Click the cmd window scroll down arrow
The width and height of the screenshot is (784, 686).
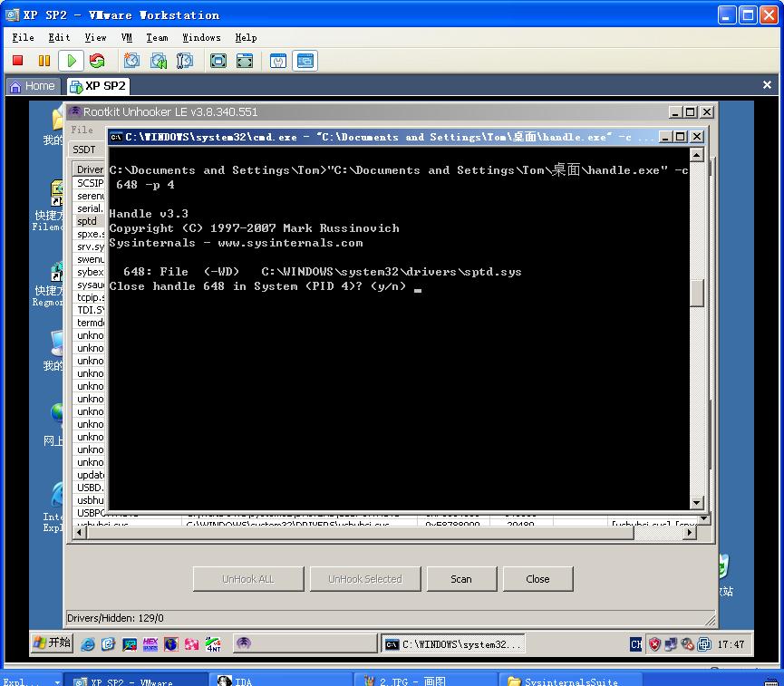point(696,503)
